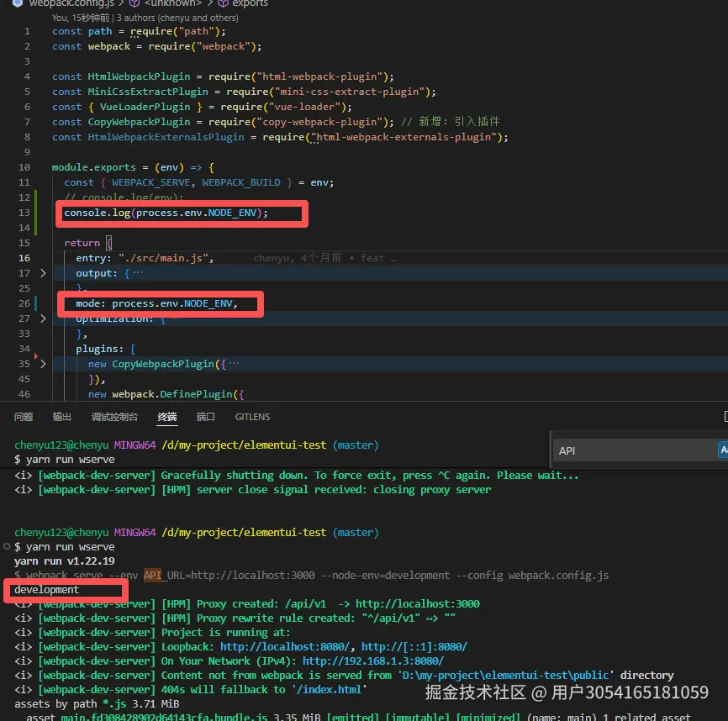Image resolution: width=728 pixels, height=721 pixels.
Task: Click the command status circle beside second yarn run wserve
Action: (x=7, y=546)
